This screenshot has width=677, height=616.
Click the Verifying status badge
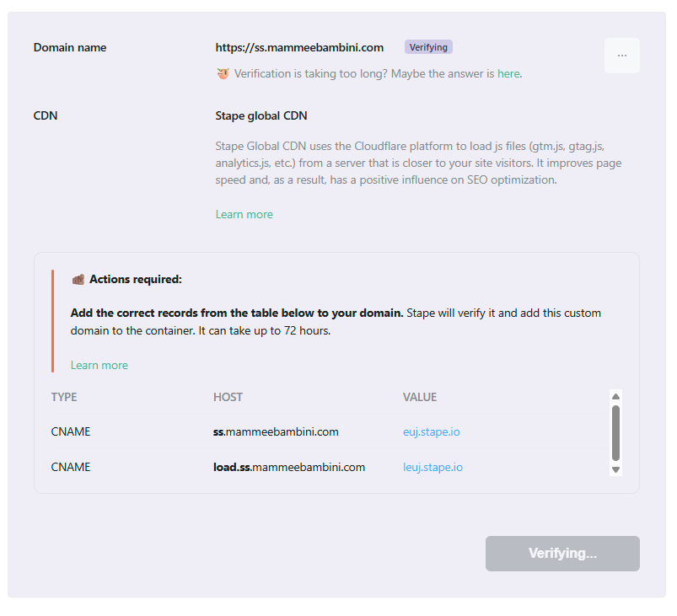click(428, 47)
